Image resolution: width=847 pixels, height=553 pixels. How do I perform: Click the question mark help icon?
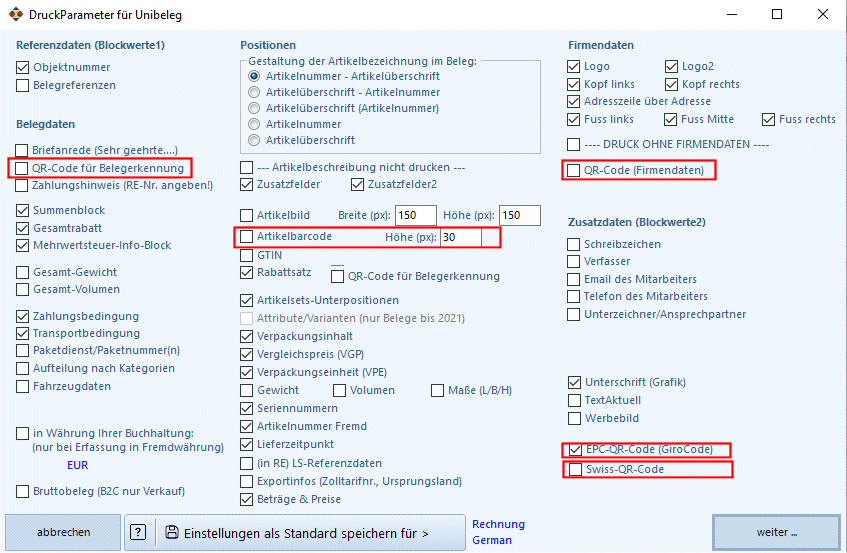coord(138,532)
